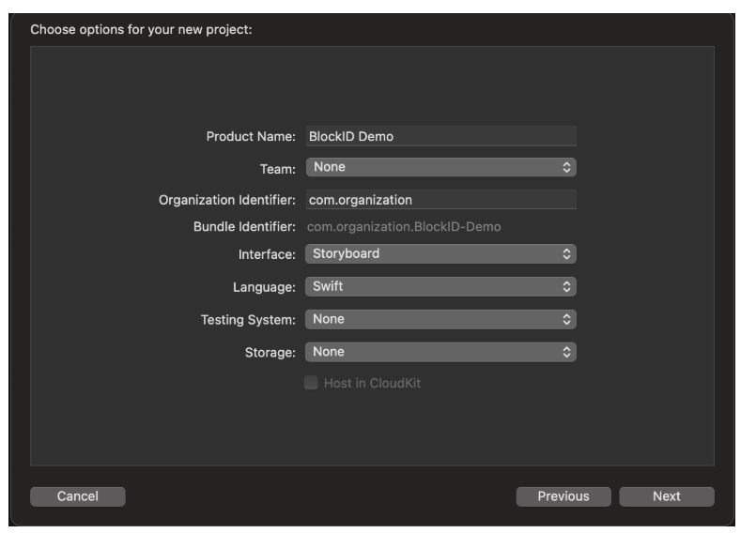Click the "Product Name:" field label
The width and height of the screenshot is (756, 533).
[x=251, y=136]
